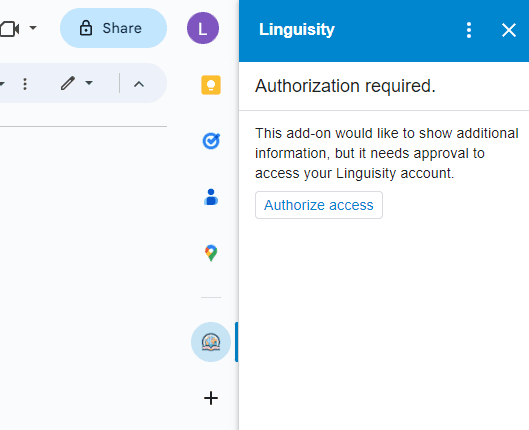This screenshot has height=430, width=529.
Task: Click the Share button
Action: click(113, 28)
